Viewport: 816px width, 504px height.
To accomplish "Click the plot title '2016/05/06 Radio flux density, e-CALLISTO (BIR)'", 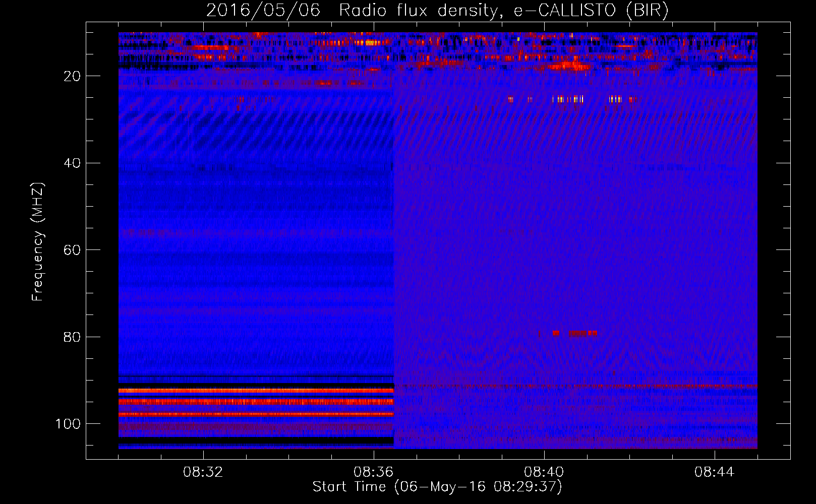I will click(x=437, y=11).
